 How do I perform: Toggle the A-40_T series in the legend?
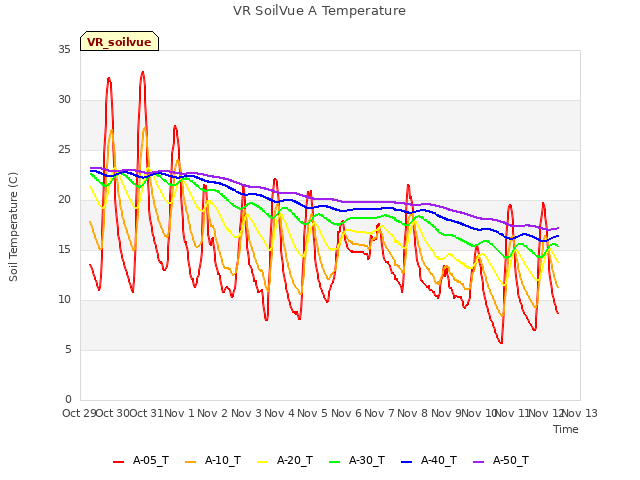tap(429, 461)
